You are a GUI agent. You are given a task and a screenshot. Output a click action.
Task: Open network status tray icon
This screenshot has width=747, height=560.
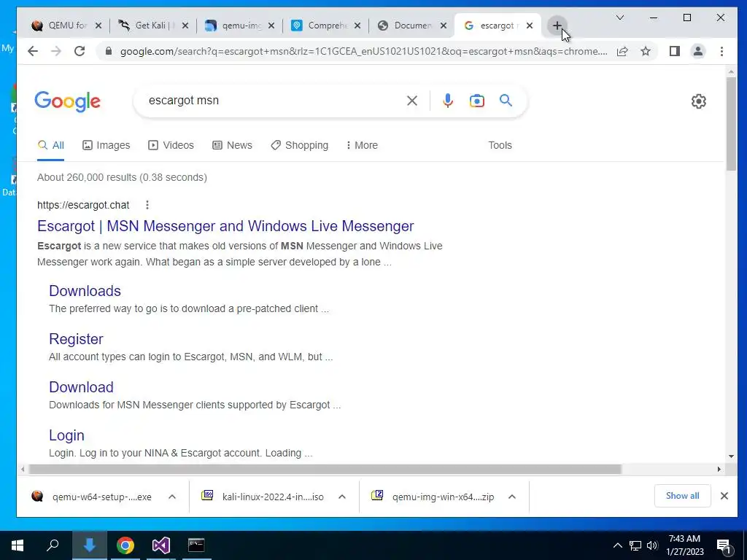635,545
